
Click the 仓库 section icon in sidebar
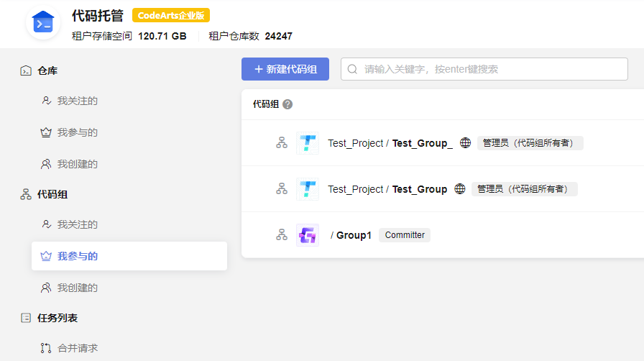click(25, 70)
